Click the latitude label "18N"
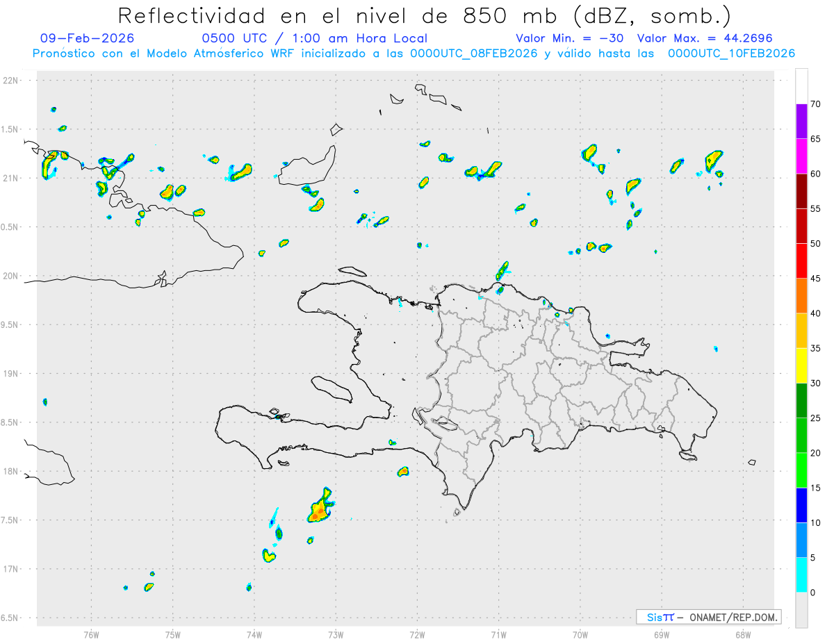The height and width of the screenshot is (644, 834). coord(12,472)
